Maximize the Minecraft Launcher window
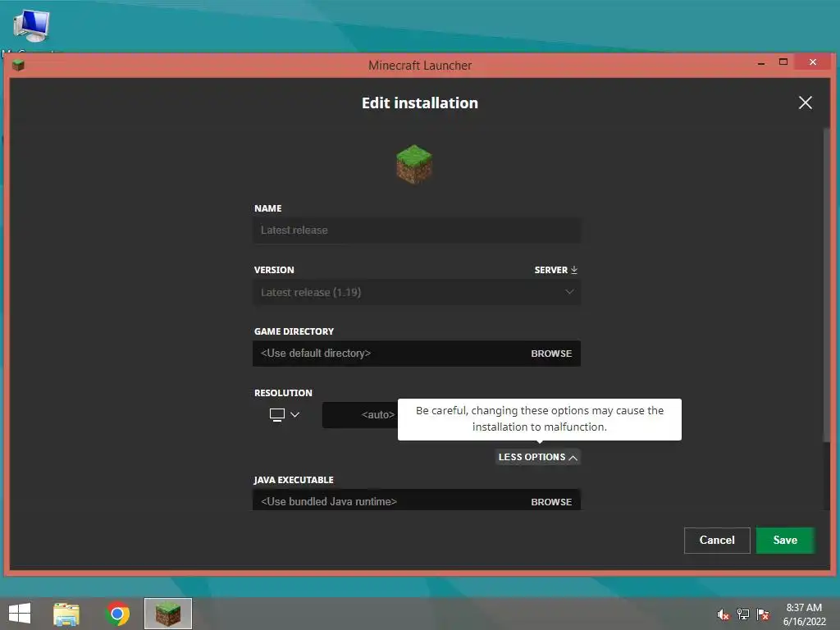The height and width of the screenshot is (630, 840). coord(783,62)
